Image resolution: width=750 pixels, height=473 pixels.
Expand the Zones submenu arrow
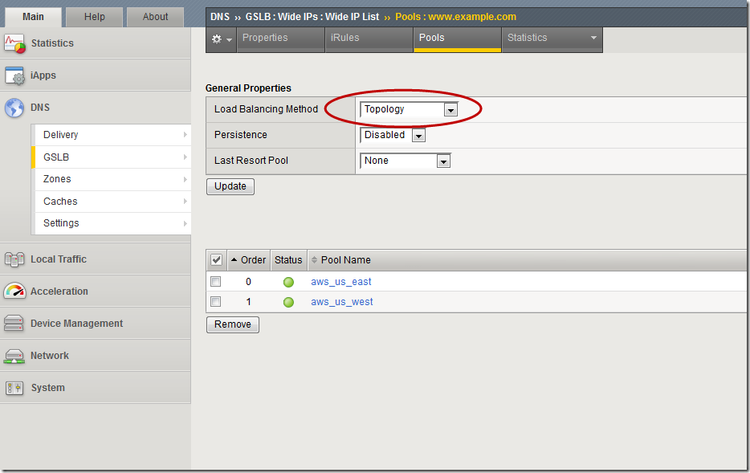(x=185, y=179)
